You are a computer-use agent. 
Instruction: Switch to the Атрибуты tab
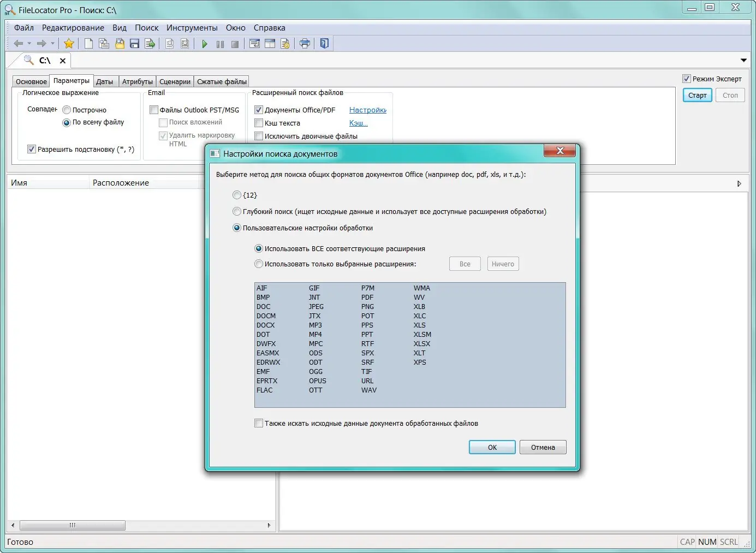point(138,81)
